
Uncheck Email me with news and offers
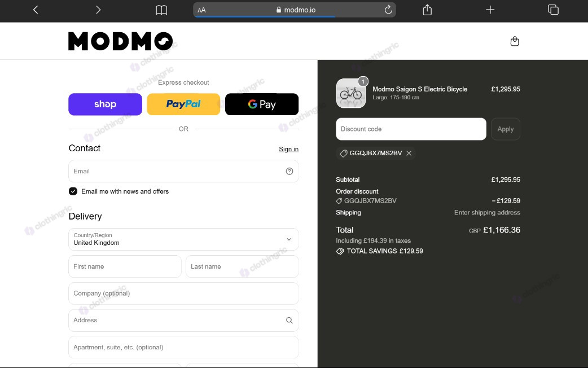73,191
